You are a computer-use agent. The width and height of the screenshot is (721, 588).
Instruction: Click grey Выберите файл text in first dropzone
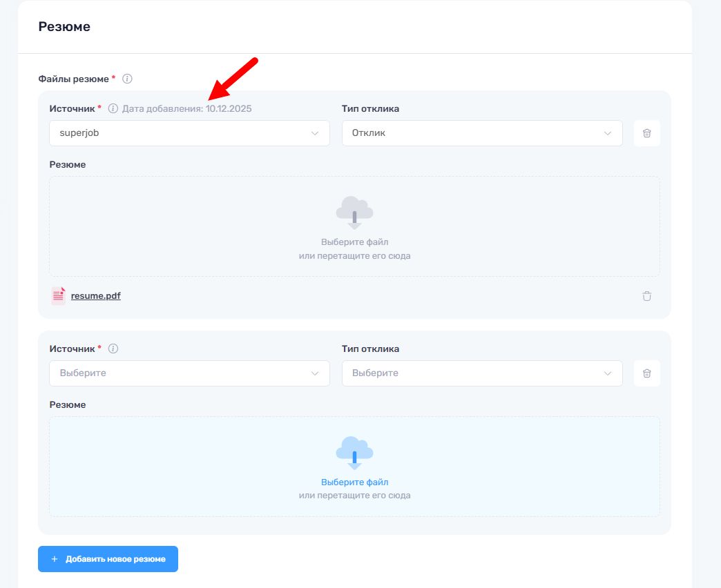point(354,242)
